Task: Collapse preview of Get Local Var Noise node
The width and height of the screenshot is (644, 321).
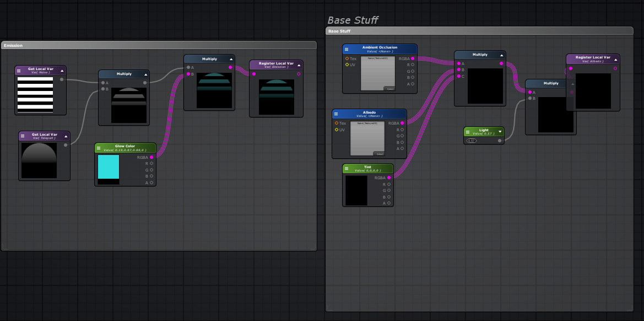Action: tap(62, 71)
